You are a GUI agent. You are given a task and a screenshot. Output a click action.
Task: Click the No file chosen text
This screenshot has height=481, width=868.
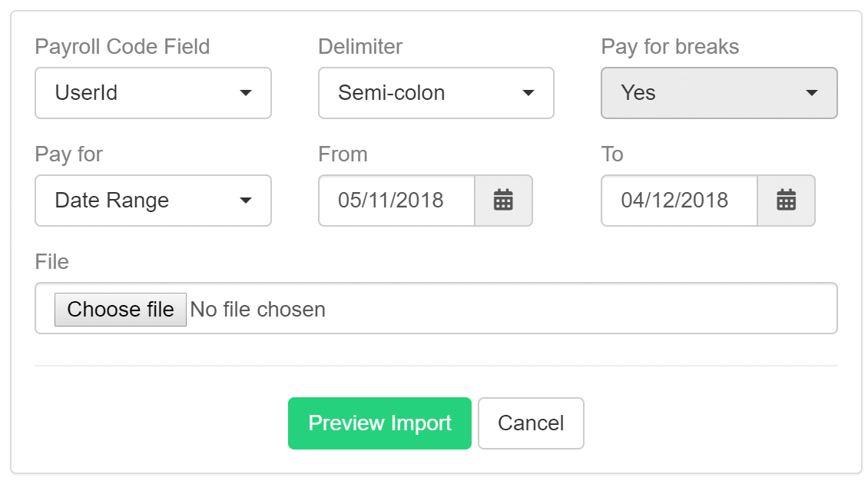coord(257,310)
